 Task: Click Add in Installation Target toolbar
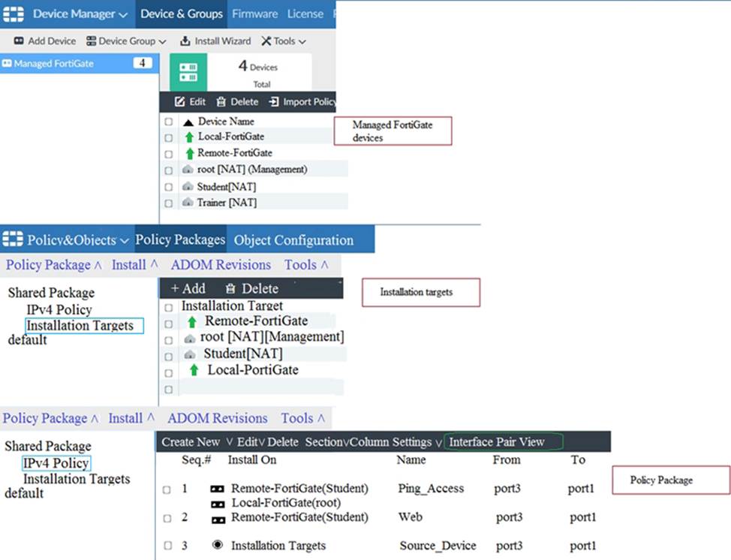[x=188, y=288]
